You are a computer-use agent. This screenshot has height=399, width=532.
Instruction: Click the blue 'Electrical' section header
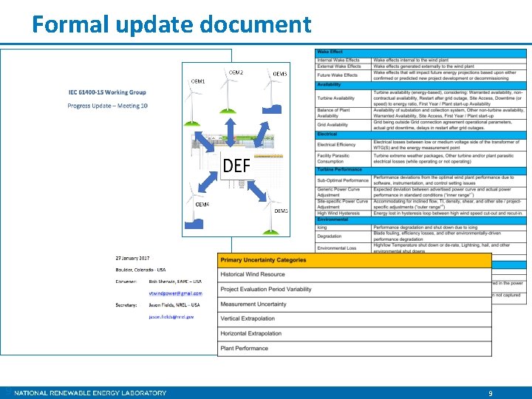point(420,135)
